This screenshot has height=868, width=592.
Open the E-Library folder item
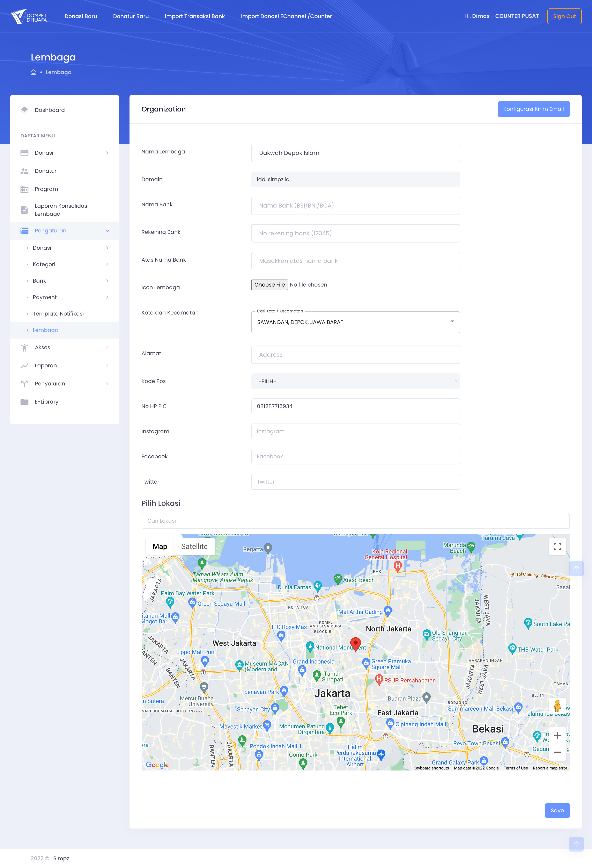coord(46,402)
